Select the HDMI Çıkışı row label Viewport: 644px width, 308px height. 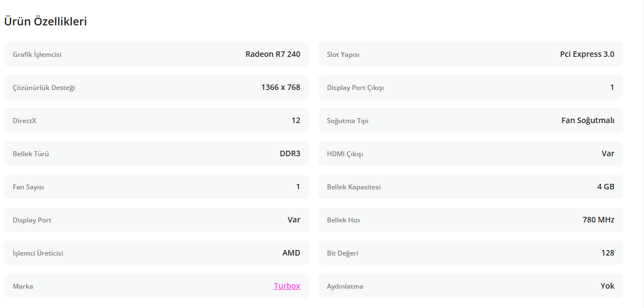coord(345,154)
